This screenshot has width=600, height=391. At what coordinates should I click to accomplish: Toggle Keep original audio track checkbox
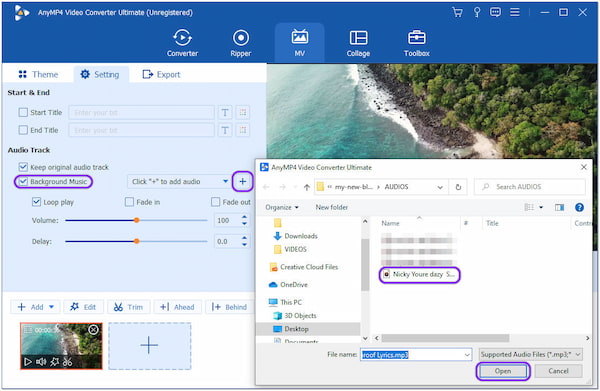(x=23, y=167)
